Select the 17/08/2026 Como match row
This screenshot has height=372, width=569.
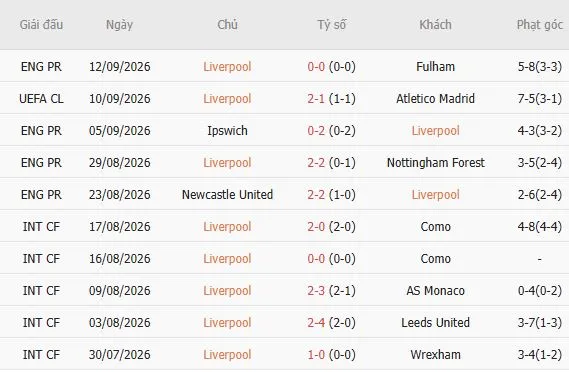pos(284,226)
